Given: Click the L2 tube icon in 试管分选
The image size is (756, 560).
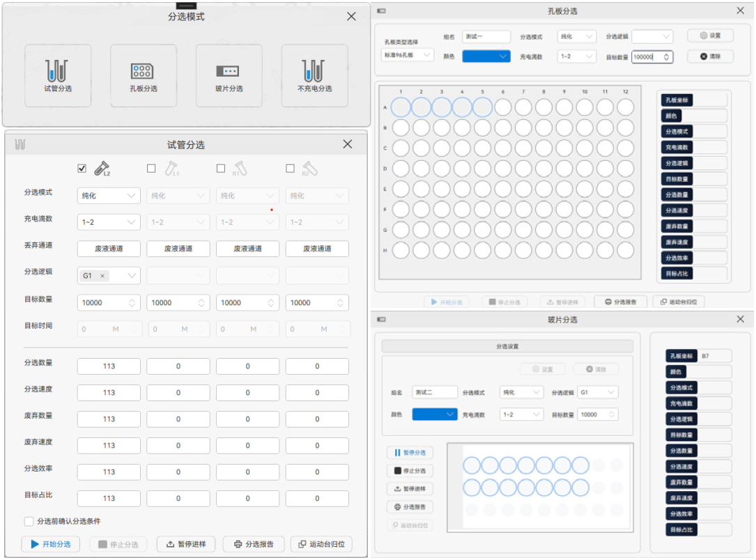Looking at the screenshot, I should pyautogui.click(x=102, y=169).
